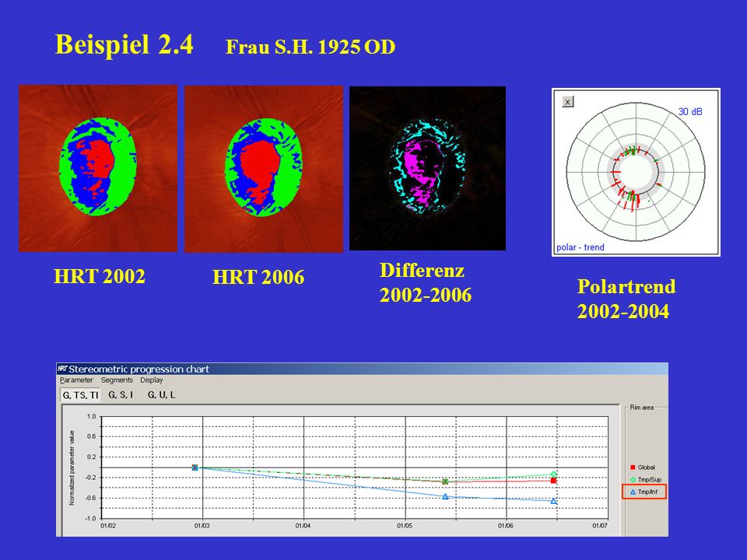Click the Stereometric progression chart title
The image size is (747, 560).
pos(139,369)
